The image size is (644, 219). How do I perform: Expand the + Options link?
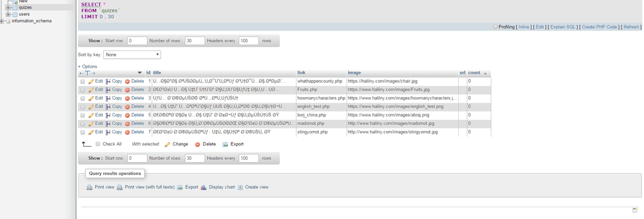87,67
